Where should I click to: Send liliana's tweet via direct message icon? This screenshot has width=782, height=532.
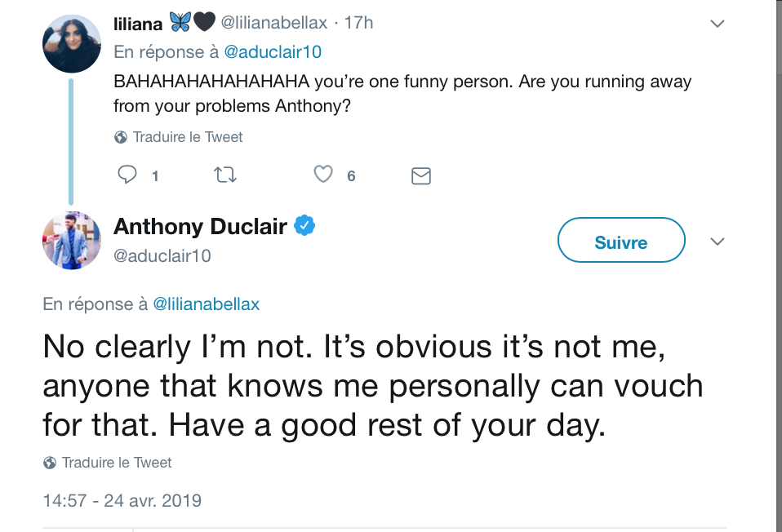[x=421, y=176]
